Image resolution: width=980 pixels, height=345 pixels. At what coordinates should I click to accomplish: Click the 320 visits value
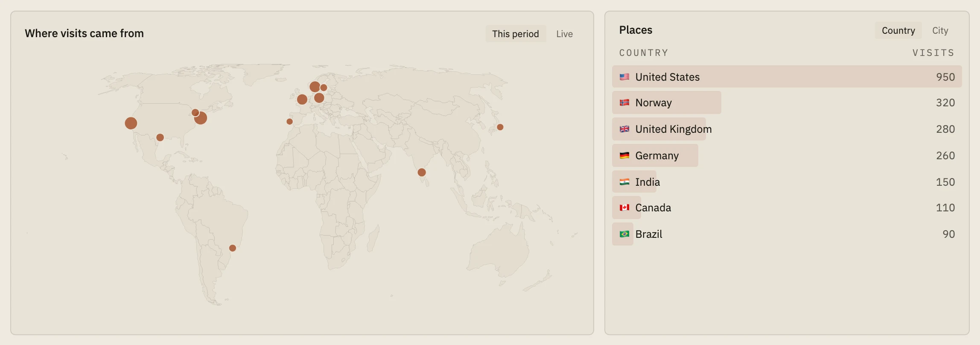pyautogui.click(x=945, y=102)
